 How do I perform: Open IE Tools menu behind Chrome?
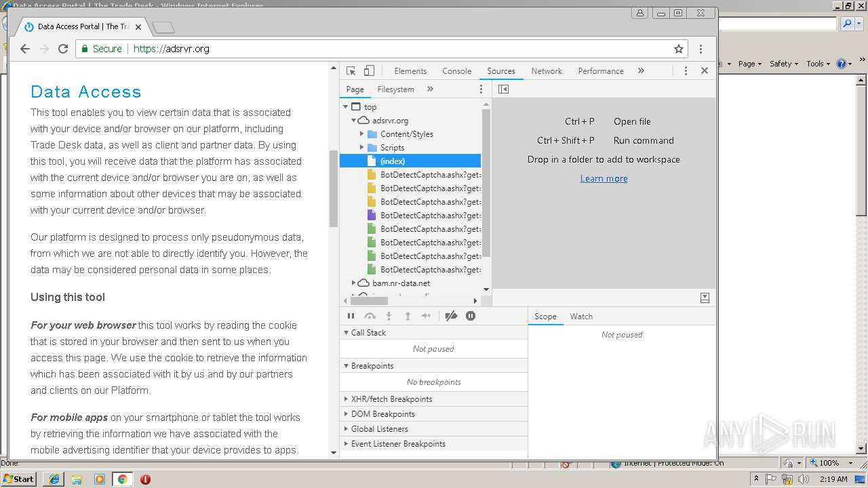coord(818,64)
